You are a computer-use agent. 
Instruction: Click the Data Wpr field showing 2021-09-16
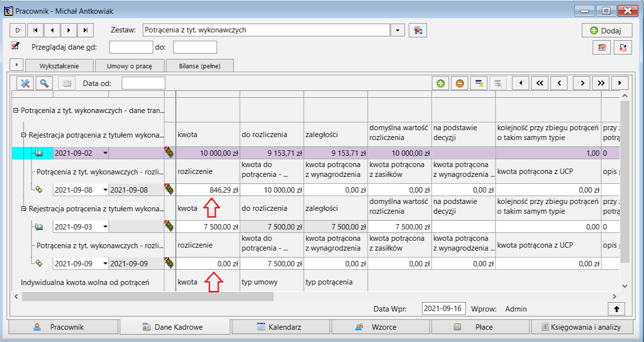click(444, 309)
